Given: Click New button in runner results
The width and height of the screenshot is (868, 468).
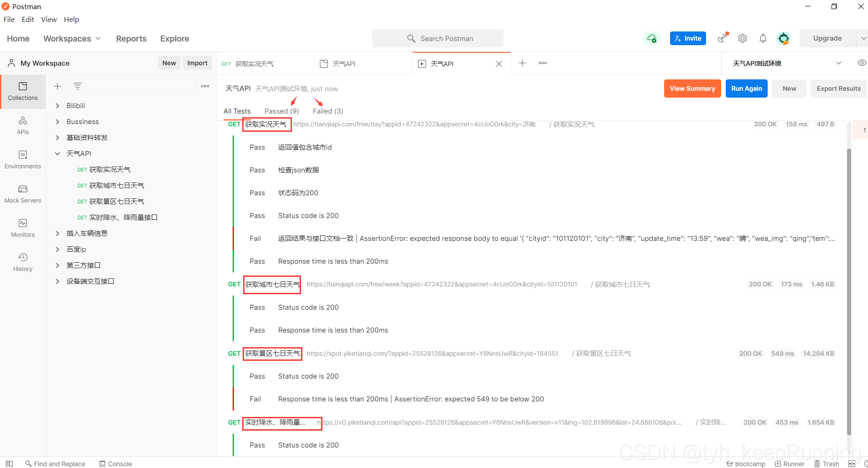Looking at the screenshot, I should [789, 88].
